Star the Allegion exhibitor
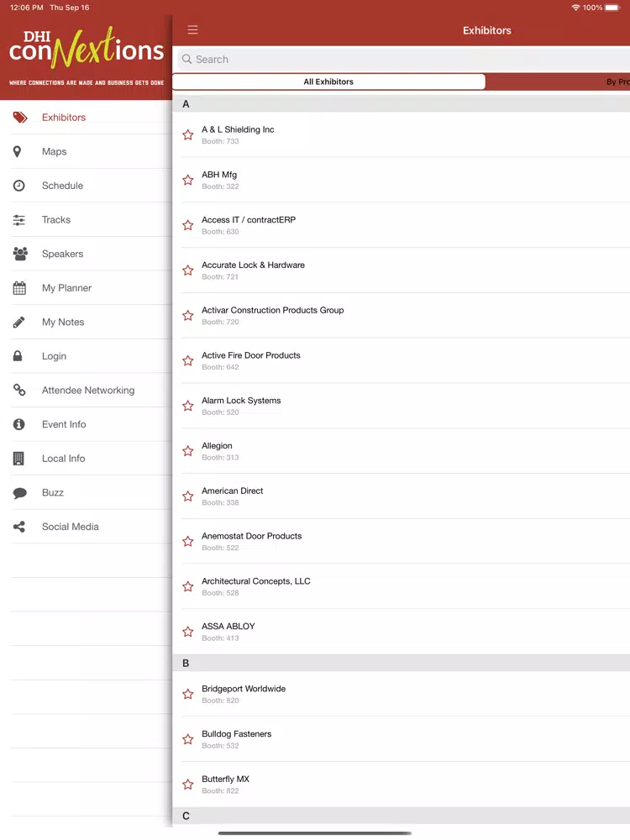The height and width of the screenshot is (840, 630). click(x=187, y=451)
